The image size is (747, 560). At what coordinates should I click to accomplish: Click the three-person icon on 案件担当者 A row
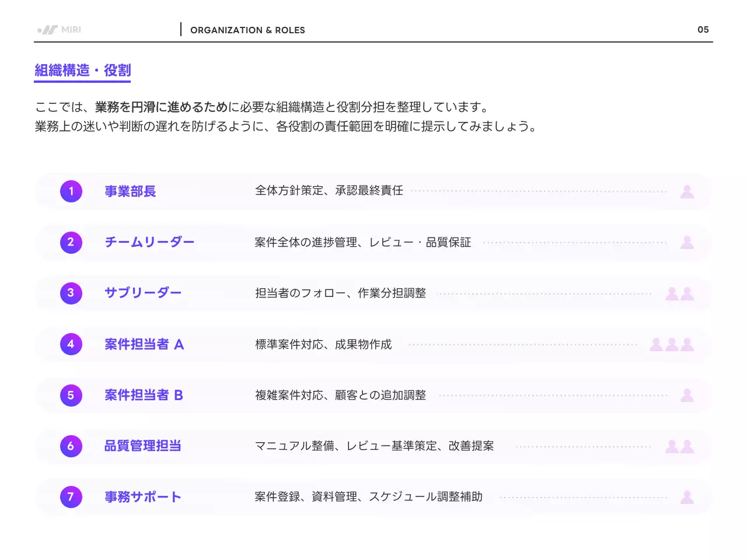[671, 344]
